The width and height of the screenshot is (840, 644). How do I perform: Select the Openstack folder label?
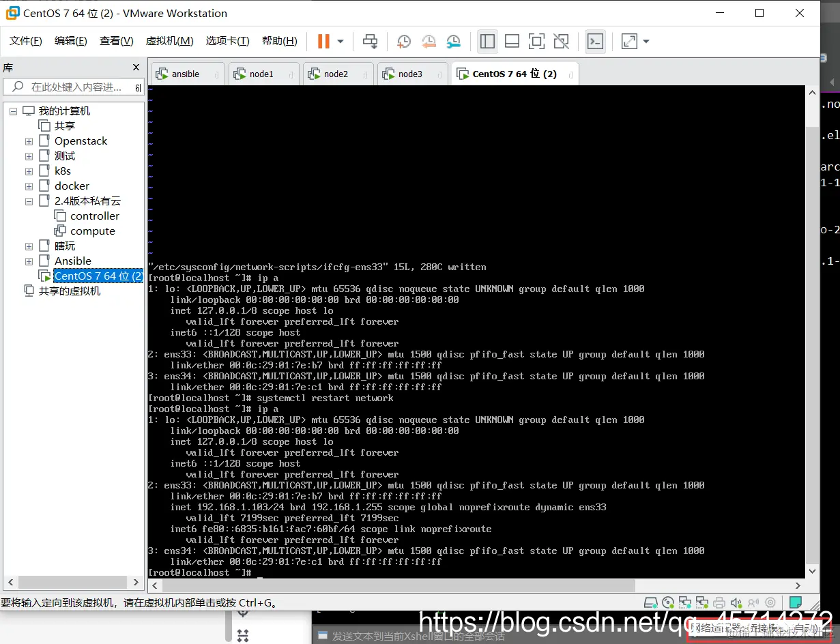point(81,141)
